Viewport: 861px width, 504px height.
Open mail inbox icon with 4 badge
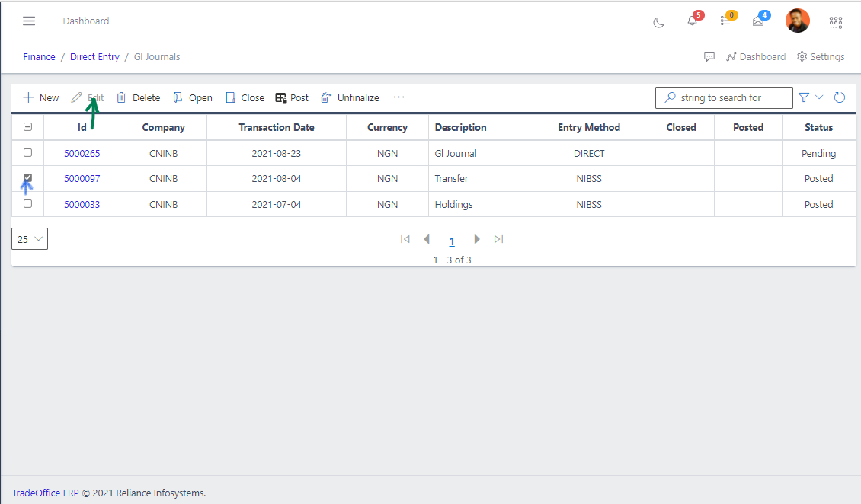(758, 21)
